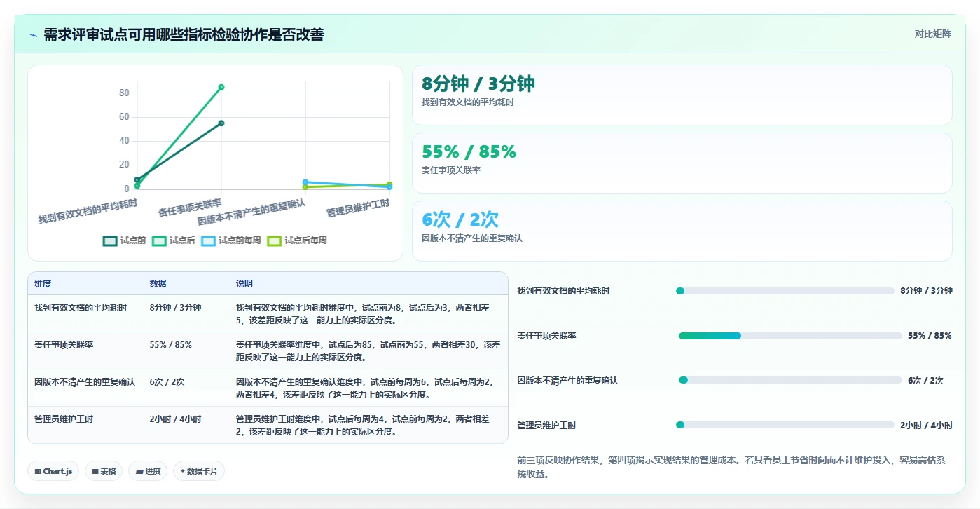Click the summary paragraph starting 前三项反映协作结果
980x509 pixels.
[734, 468]
